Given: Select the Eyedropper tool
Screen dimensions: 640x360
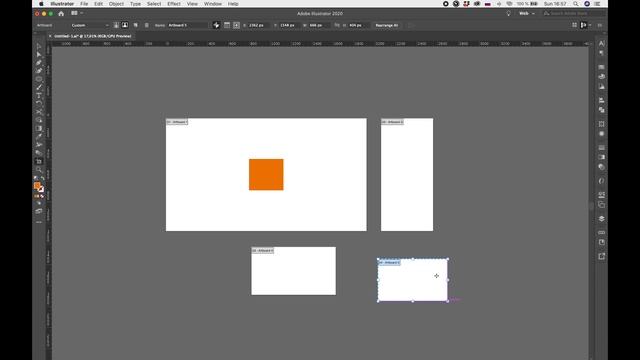Looking at the screenshot, I should pos(39,136).
